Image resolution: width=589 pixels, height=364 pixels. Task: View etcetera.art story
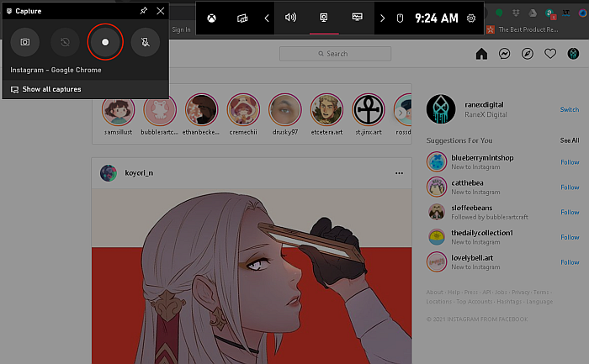[326, 109]
